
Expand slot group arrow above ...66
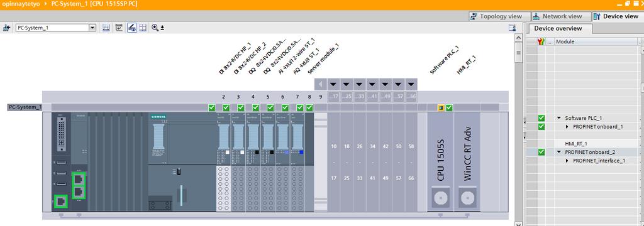(x=411, y=85)
